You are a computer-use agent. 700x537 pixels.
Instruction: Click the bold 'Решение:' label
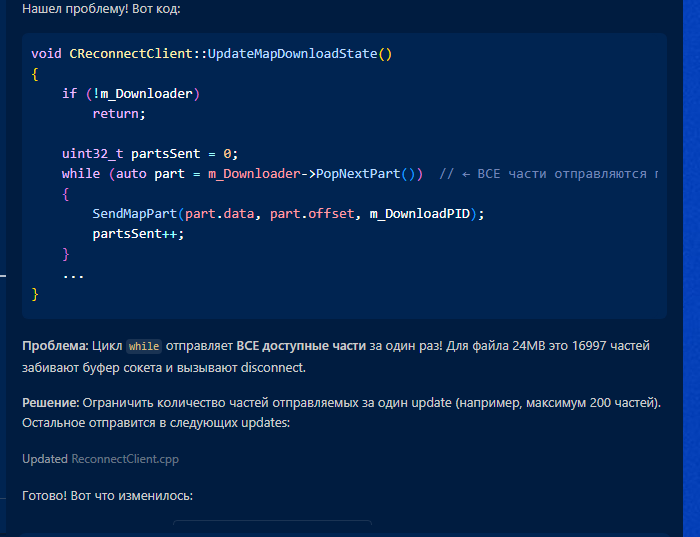point(50,403)
